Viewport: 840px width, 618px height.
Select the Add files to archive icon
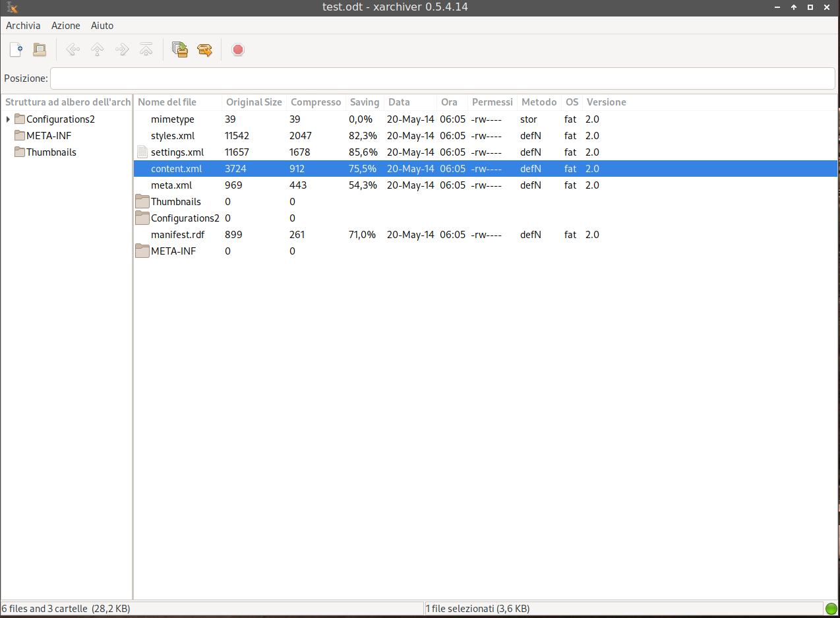pyautogui.click(x=180, y=49)
